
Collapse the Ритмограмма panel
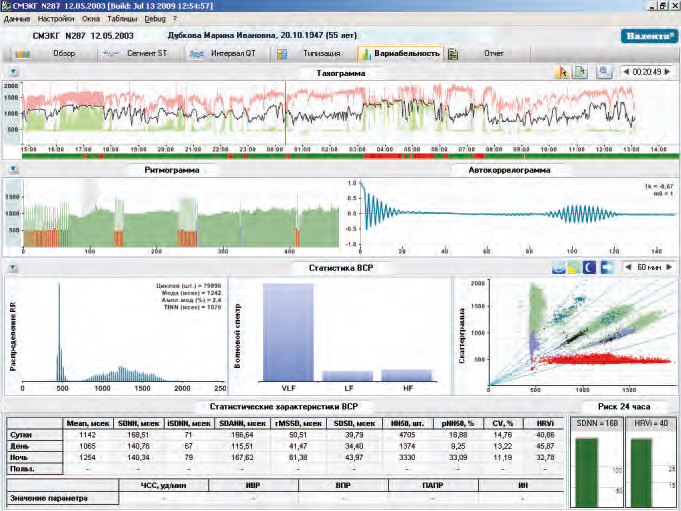11,170
